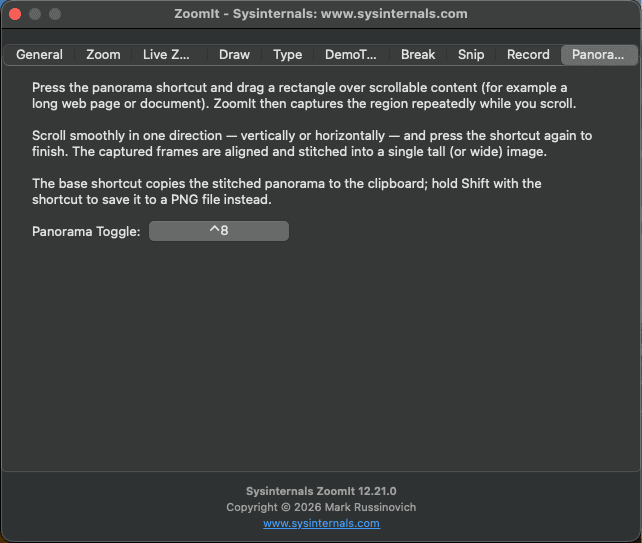Select the Break tab

tap(418, 54)
